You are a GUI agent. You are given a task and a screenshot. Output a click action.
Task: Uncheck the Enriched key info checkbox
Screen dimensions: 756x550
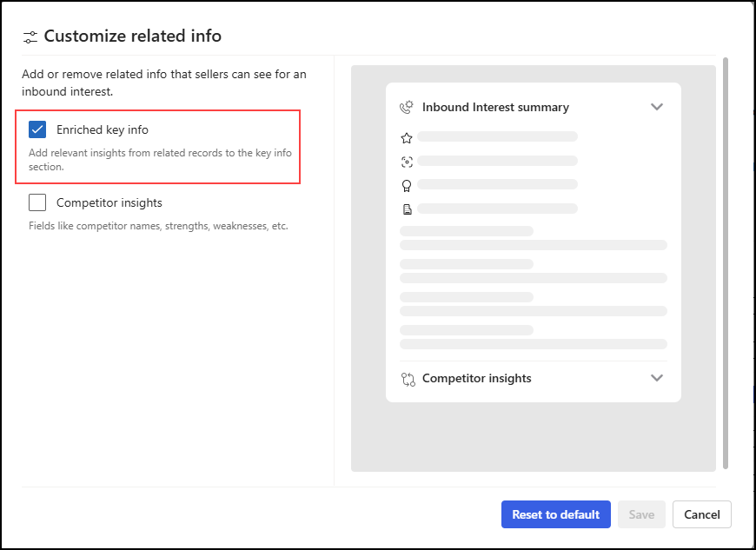[x=37, y=129]
